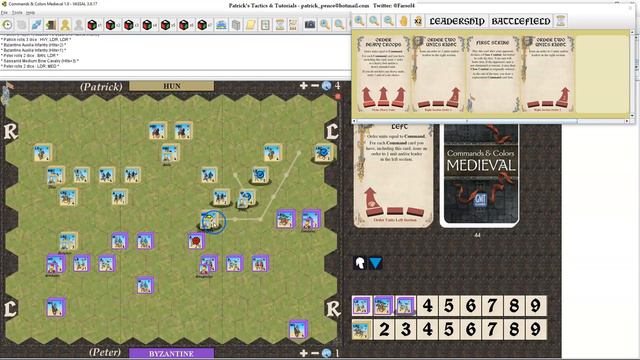
Task: Click the log line about Sassanid Medium Bow Cavalry
Action: click(x=40, y=61)
